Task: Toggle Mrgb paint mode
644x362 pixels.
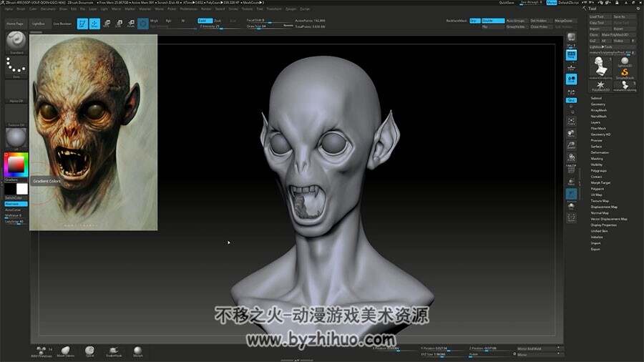Action: tap(155, 21)
